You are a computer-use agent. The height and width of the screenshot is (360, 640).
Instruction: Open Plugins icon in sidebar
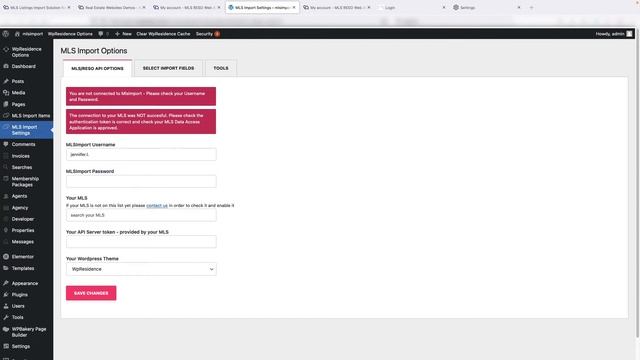click(6, 295)
